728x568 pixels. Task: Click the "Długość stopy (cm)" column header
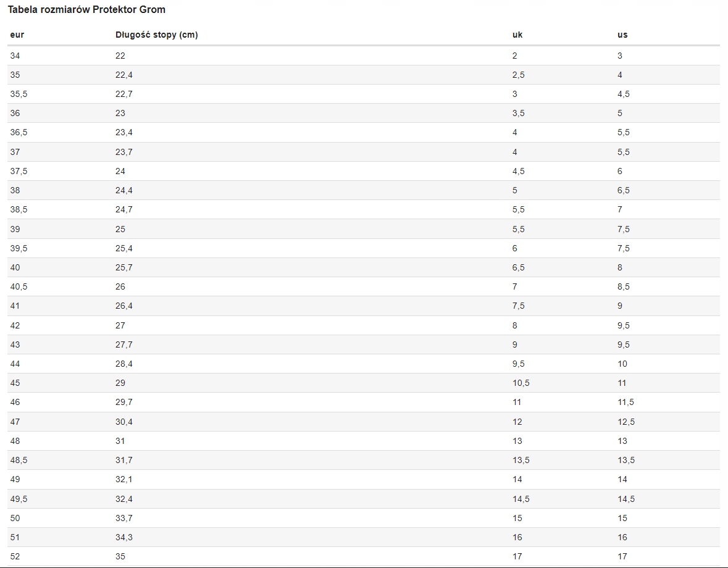pos(156,35)
